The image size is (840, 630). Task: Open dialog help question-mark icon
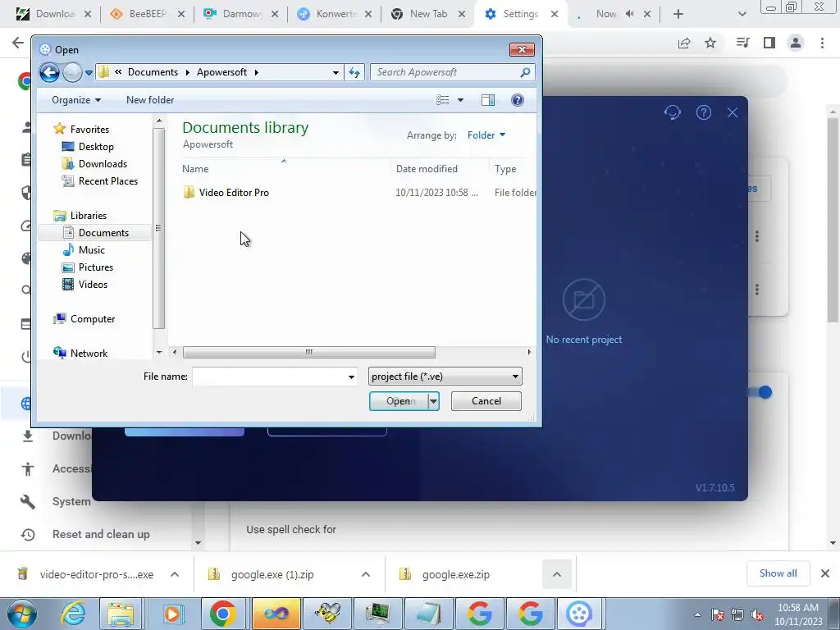tap(518, 100)
